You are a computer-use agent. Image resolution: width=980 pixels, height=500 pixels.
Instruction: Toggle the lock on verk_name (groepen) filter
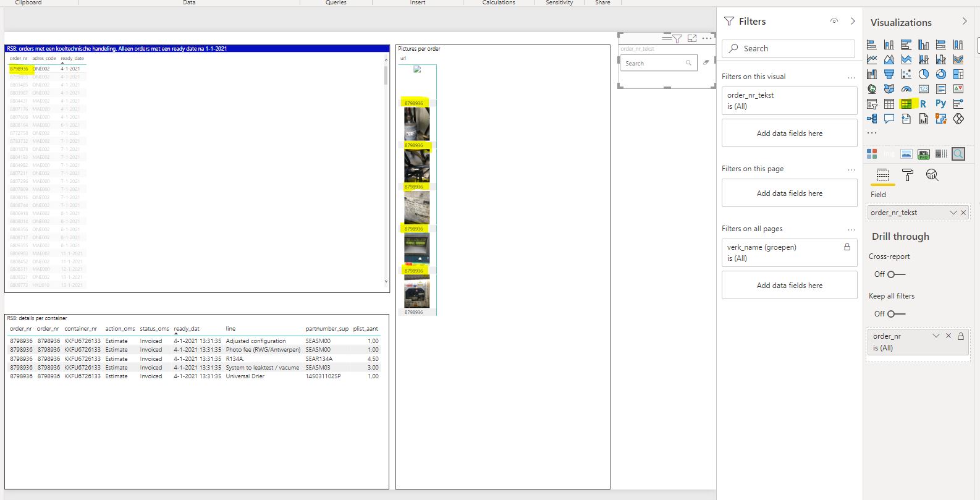pyautogui.click(x=847, y=247)
